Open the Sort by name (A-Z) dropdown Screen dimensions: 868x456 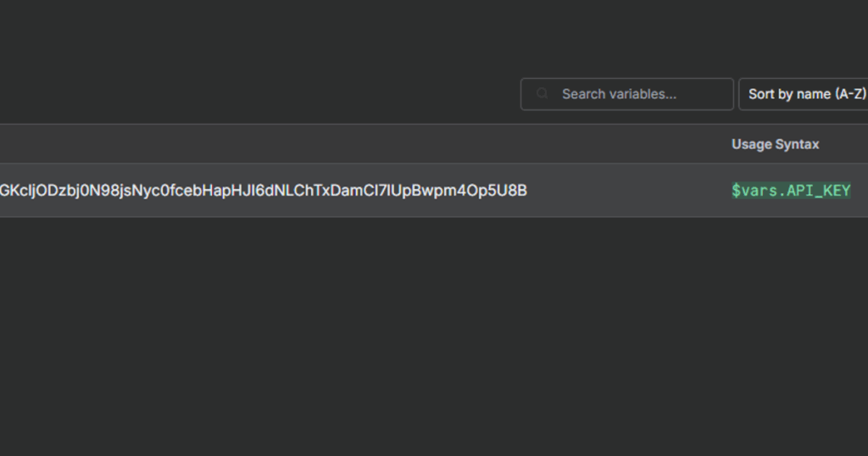click(804, 94)
